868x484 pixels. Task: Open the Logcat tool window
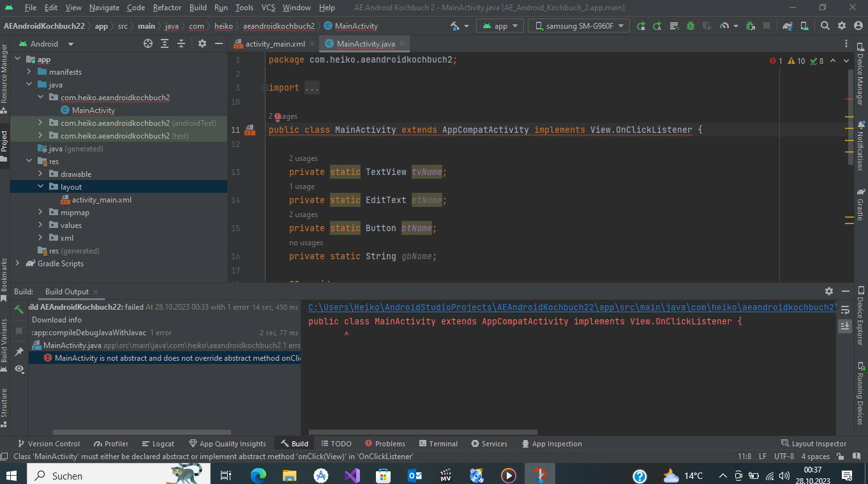pyautogui.click(x=158, y=444)
